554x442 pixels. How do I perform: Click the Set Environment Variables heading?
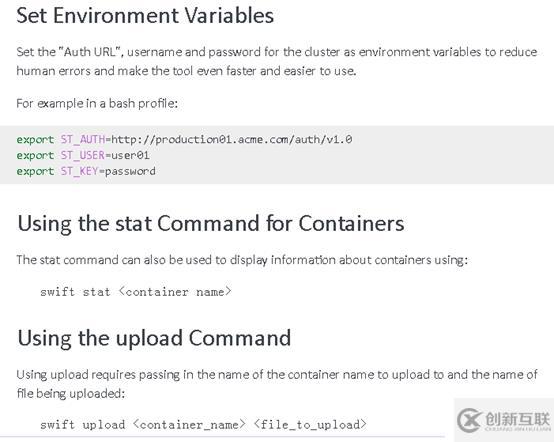pyautogui.click(x=145, y=16)
